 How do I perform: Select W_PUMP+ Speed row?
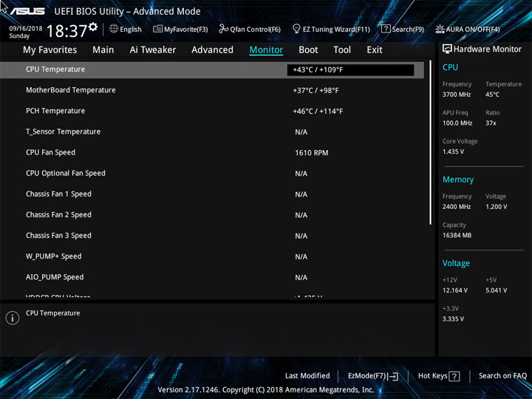[212, 256]
